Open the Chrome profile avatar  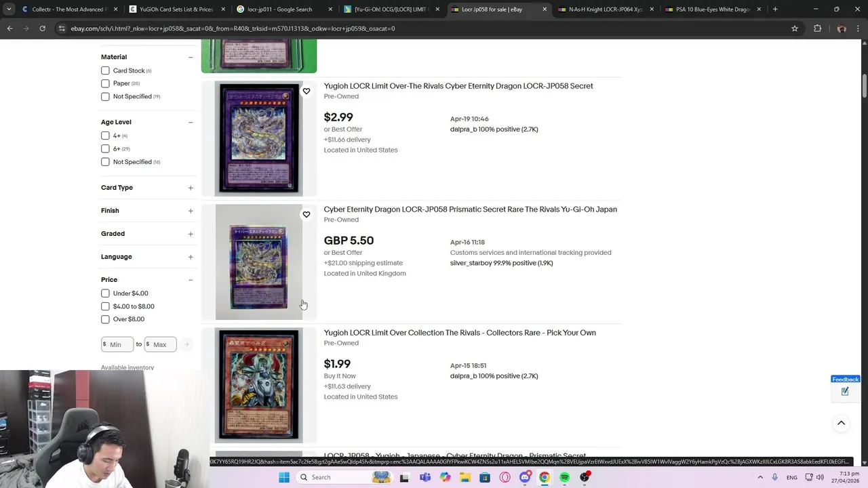click(842, 28)
